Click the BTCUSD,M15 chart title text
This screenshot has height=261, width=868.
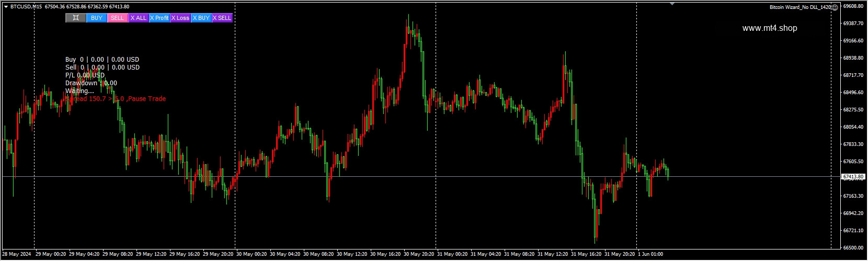26,7
